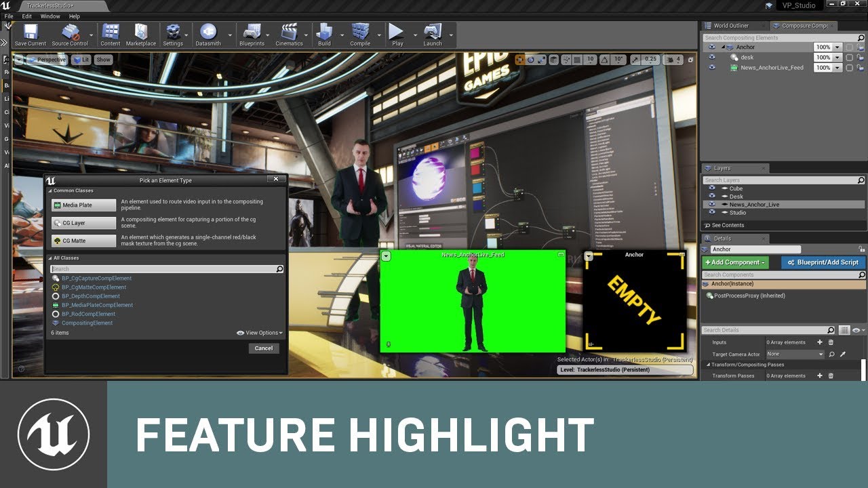The height and width of the screenshot is (488, 868).
Task: Add element to Inputs array
Action: (x=820, y=342)
